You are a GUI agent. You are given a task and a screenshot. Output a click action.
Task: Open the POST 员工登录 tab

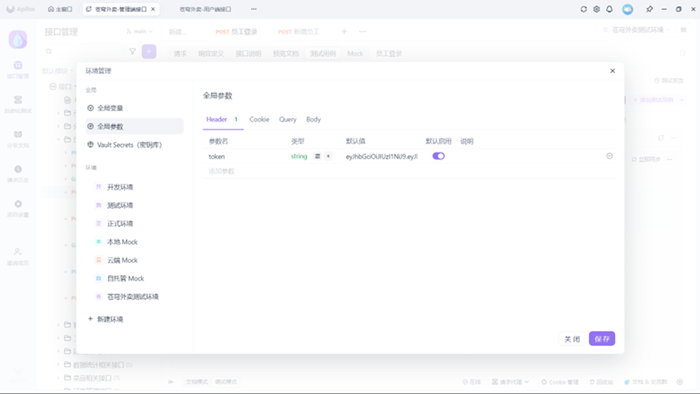tap(236, 32)
